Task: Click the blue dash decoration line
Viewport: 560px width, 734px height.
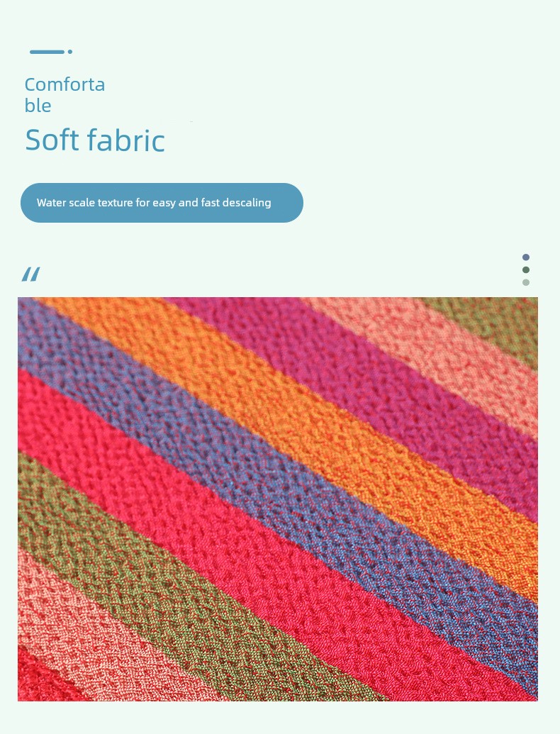Action: (47, 52)
